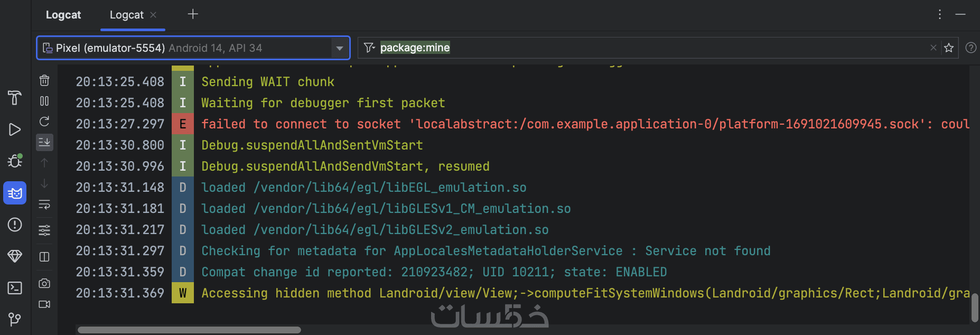Screen dimensions: 980x335
Task: Take a screenshot with the camera icon
Action: (x=44, y=284)
